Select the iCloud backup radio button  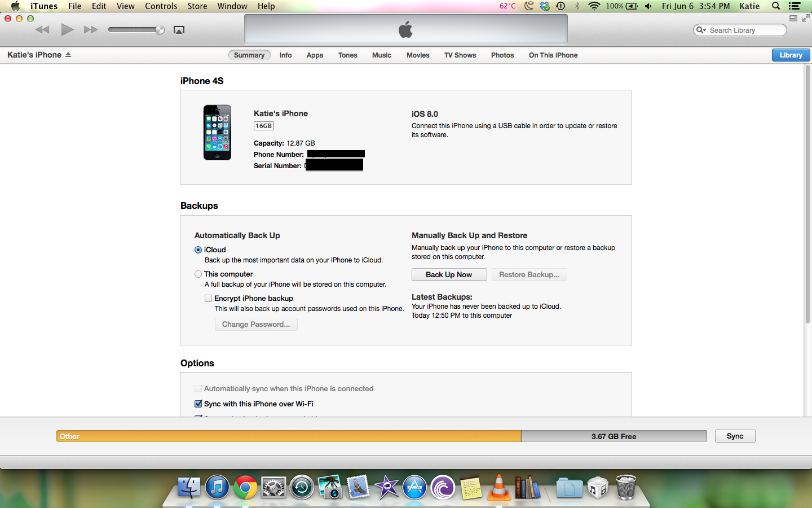198,249
